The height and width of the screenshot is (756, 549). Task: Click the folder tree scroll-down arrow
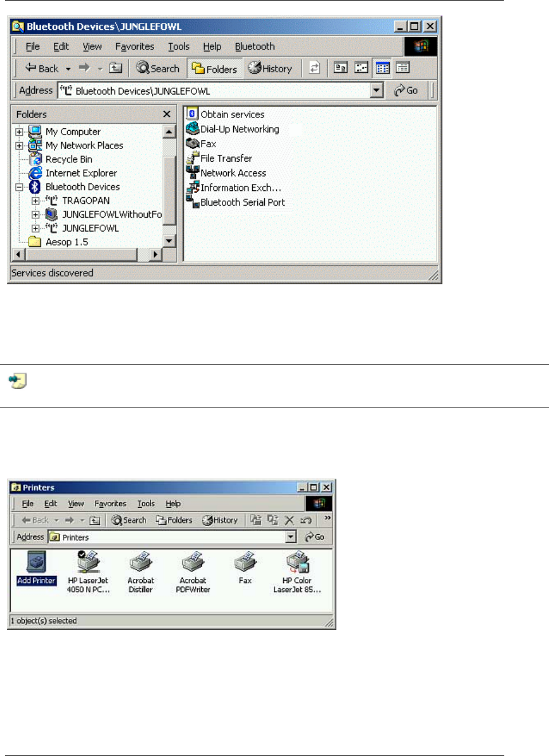coord(169,241)
